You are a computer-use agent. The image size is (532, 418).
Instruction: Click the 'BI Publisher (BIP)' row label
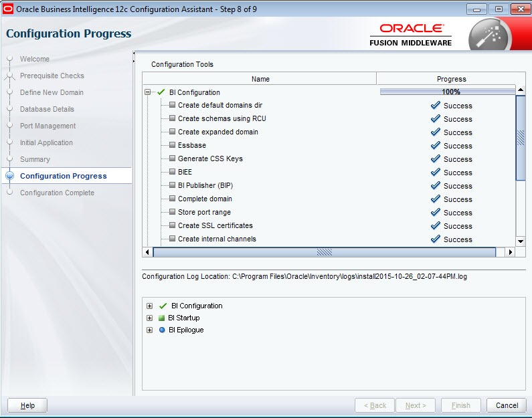tap(205, 185)
